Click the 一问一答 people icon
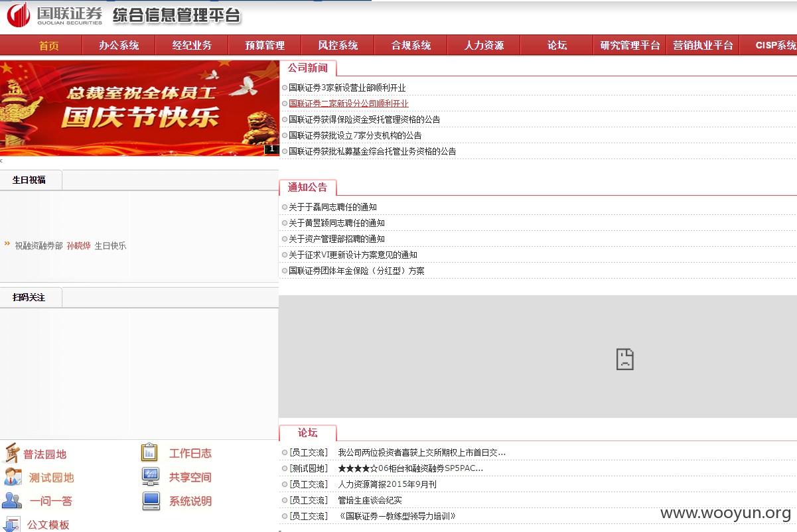 tap(12, 501)
